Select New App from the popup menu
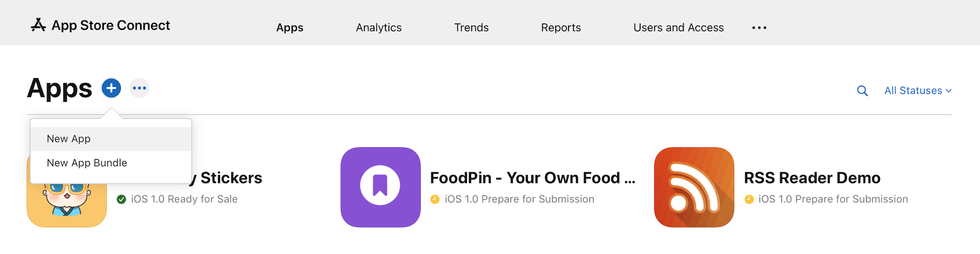Screen dimensions: 980x254 [69, 139]
